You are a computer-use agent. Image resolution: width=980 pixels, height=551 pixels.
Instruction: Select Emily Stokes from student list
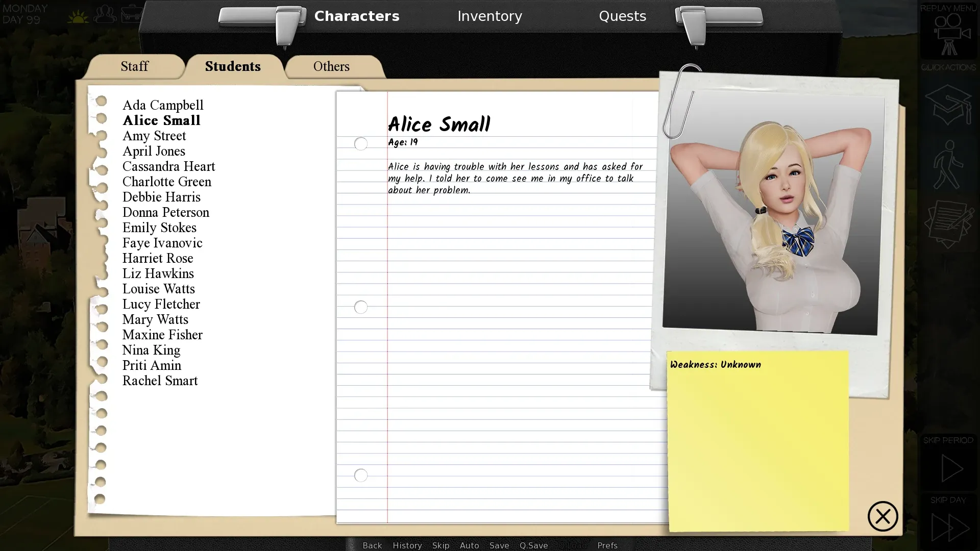[159, 228]
